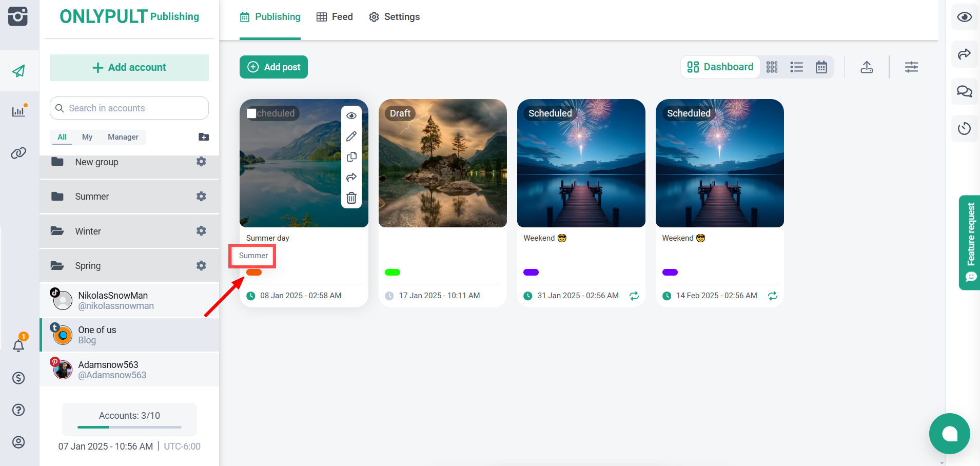Select the checkbox on the Summer day post
This screenshot has width=980, height=466.
pyautogui.click(x=251, y=113)
